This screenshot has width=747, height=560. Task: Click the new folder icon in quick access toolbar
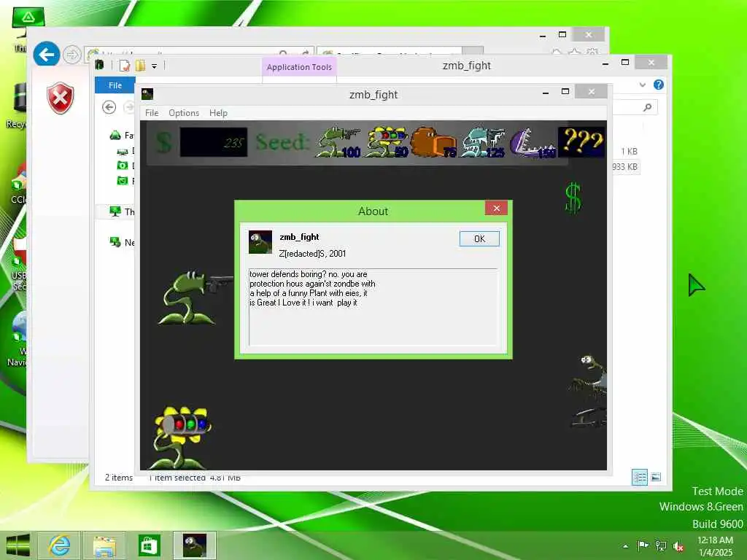click(x=140, y=65)
